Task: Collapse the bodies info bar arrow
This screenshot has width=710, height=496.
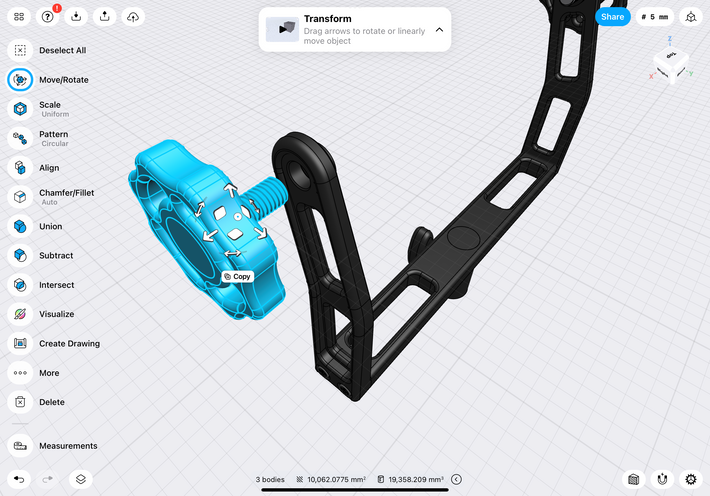Action: [x=456, y=479]
